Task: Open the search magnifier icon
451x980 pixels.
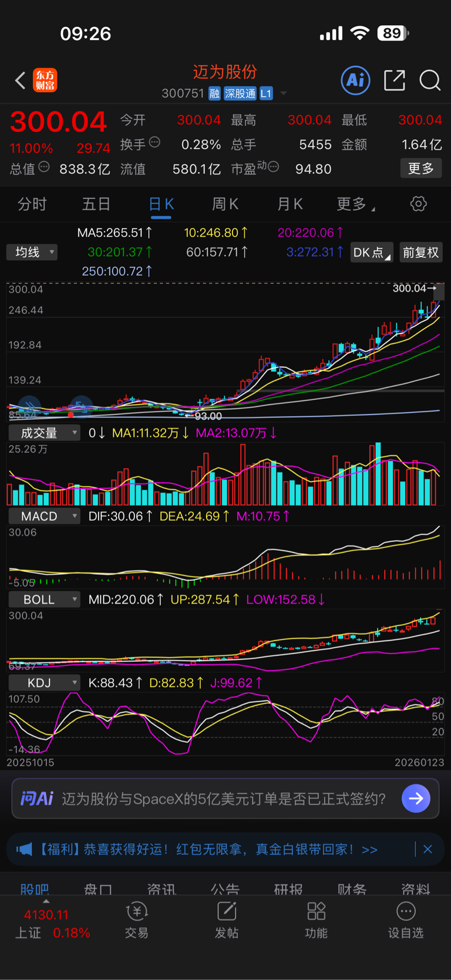Action: click(x=430, y=80)
